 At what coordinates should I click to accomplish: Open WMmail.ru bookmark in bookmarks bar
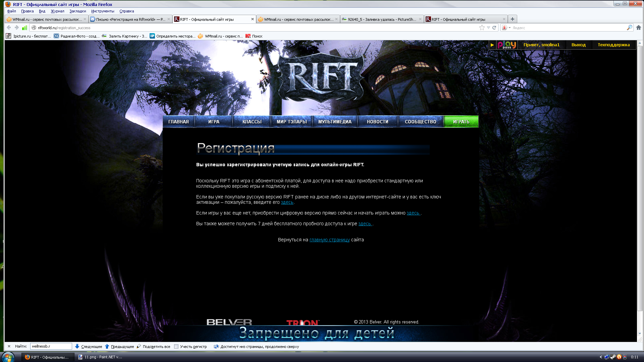tap(220, 36)
